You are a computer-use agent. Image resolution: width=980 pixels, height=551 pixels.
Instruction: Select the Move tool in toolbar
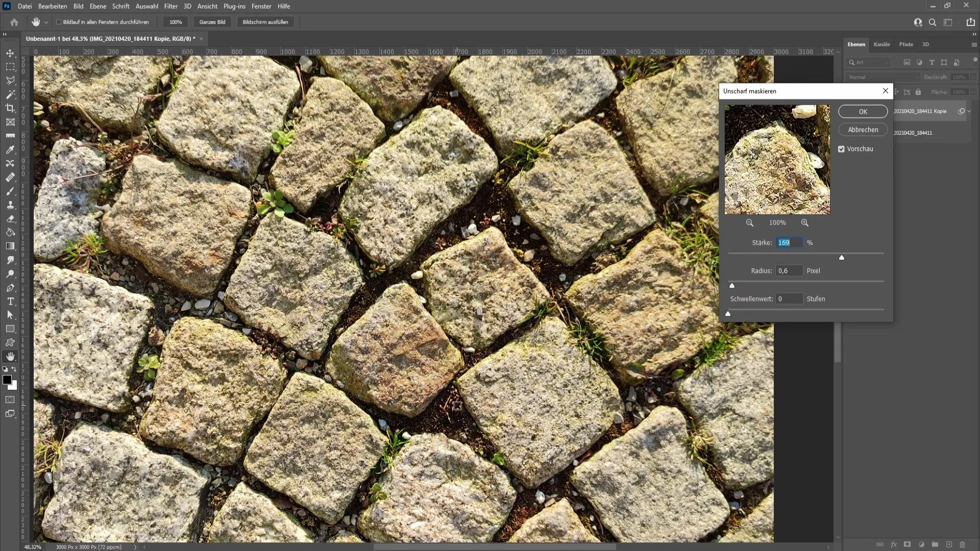10,53
